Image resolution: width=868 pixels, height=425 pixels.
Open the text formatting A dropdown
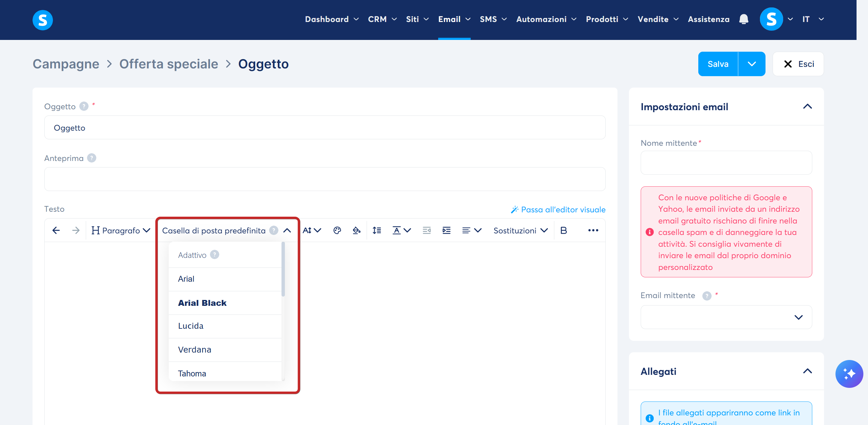(x=402, y=230)
